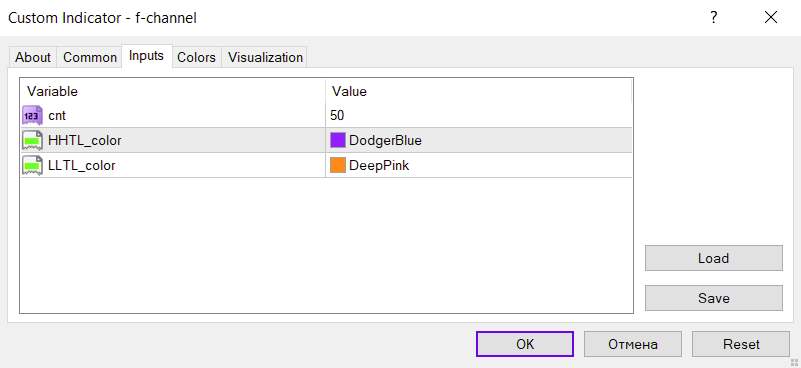Click the Save button

click(714, 298)
